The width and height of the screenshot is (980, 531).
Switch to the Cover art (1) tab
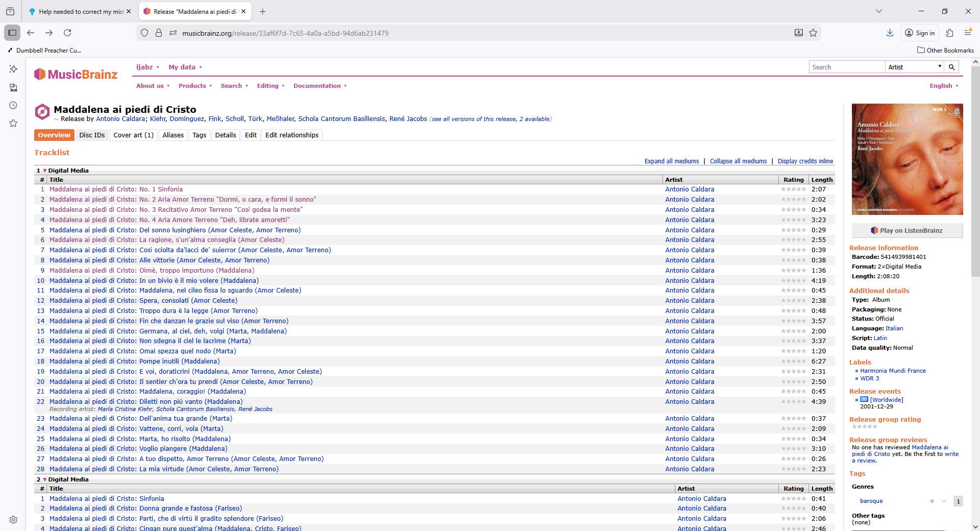point(133,135)
